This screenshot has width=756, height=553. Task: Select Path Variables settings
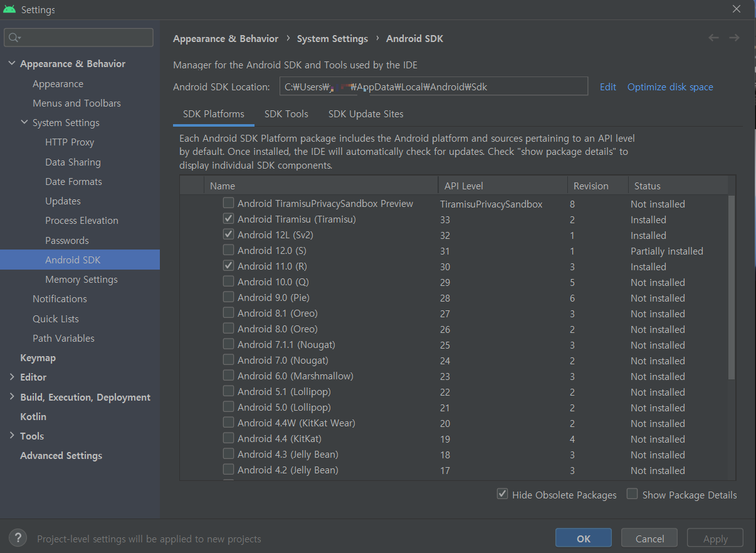tap(63, 339)
